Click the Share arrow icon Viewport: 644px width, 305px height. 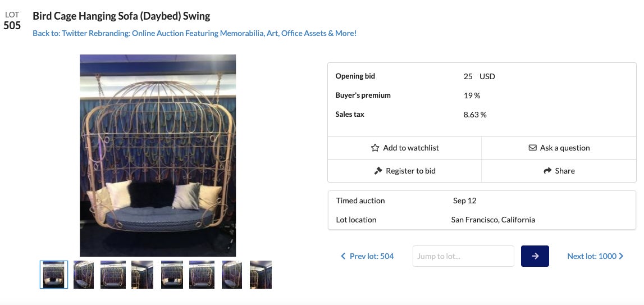[547, 171]
